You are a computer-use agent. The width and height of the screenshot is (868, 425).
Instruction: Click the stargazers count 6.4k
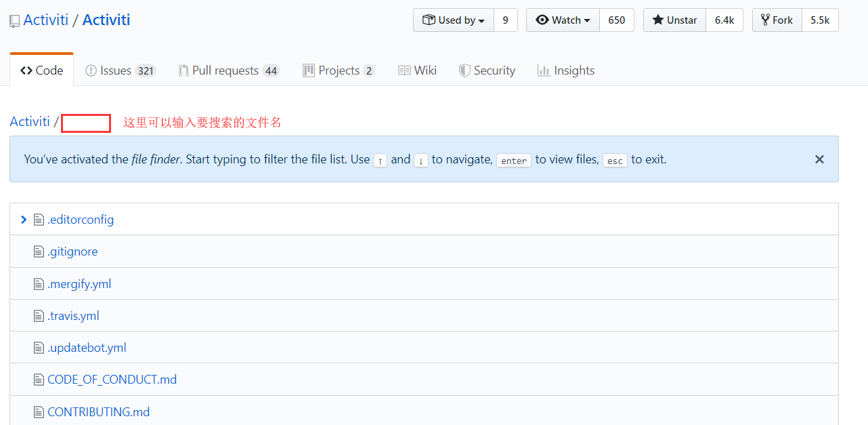pos(724,20)
